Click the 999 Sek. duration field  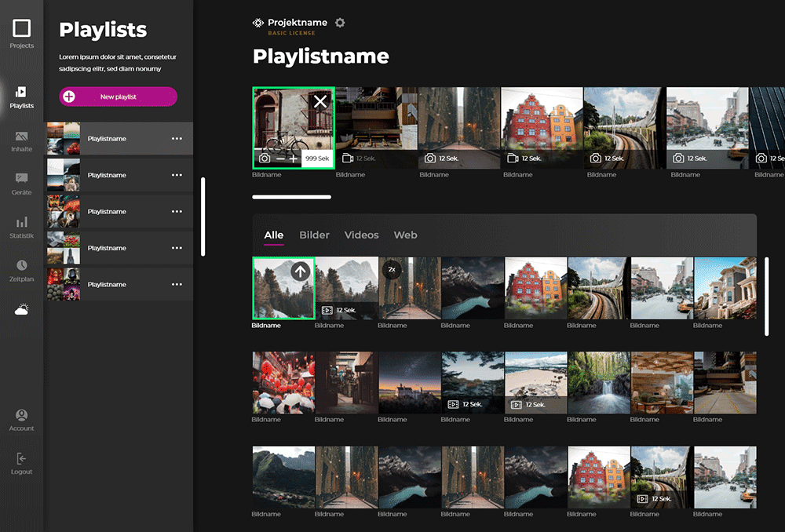coord(317,159)
